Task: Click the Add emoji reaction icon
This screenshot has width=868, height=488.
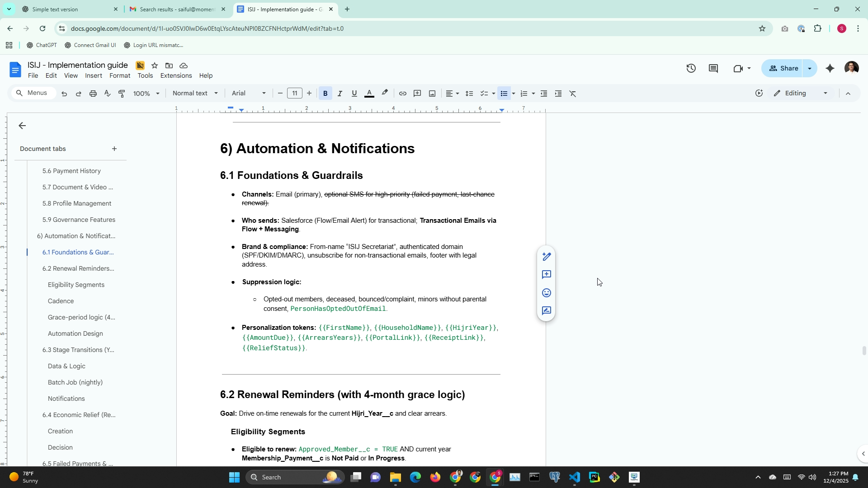Action: [x=546, y=293]
